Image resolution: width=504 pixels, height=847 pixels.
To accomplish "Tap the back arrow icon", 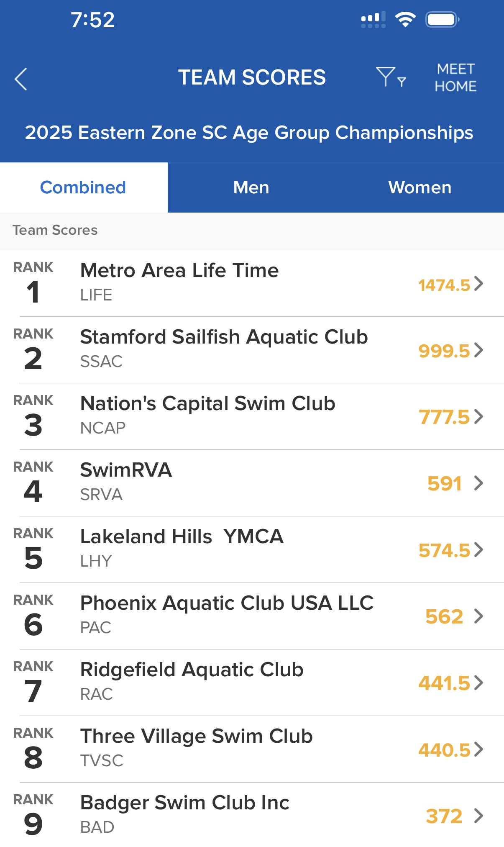I will point(21,79).
